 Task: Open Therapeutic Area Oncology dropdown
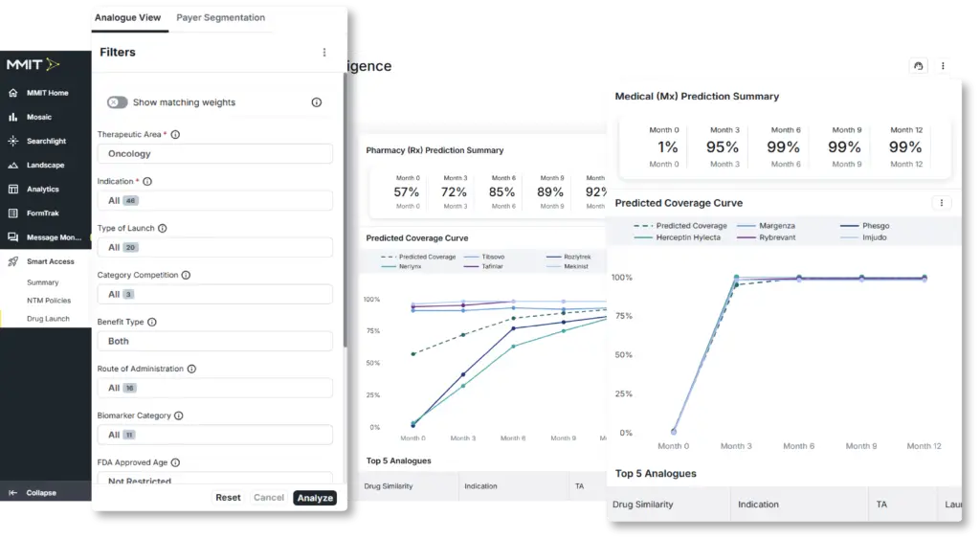point(215,154)
